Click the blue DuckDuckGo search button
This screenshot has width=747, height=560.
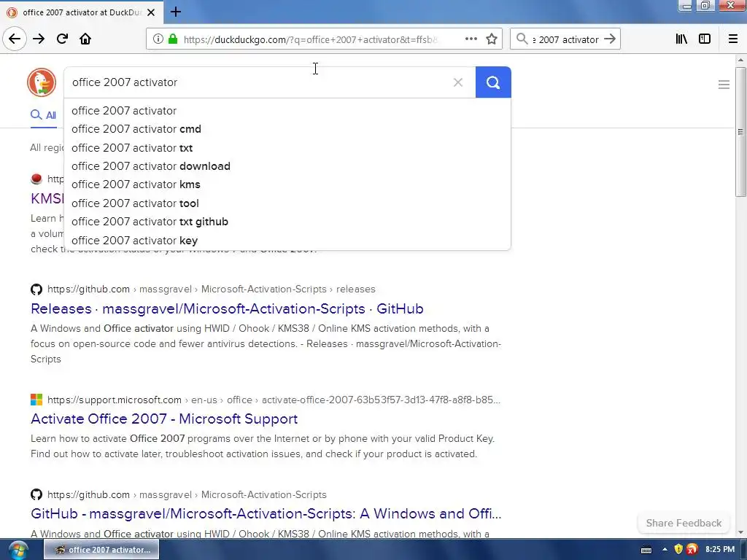pos(493,82)
